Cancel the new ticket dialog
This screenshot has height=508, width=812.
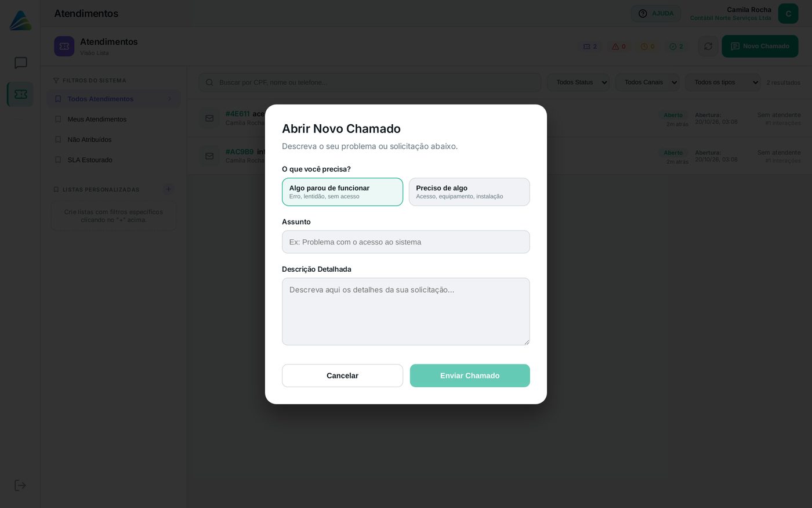click(x=342, y=376)
